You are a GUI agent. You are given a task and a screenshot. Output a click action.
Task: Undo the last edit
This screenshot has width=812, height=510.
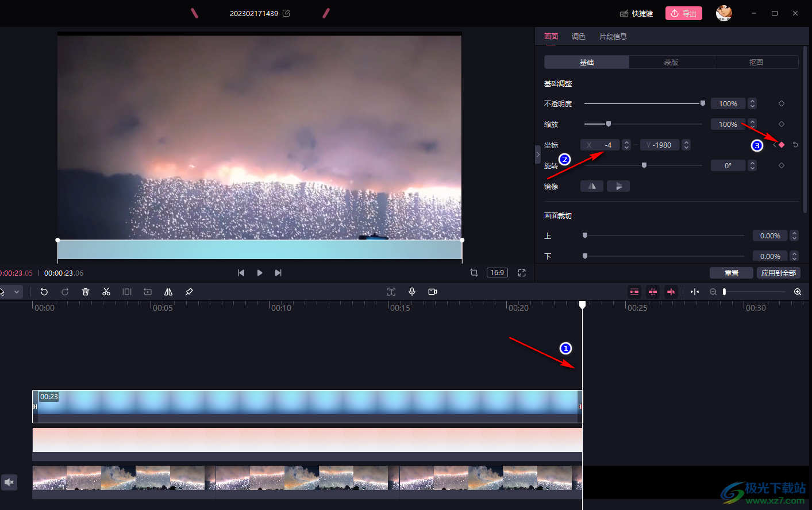pos(44,292)
